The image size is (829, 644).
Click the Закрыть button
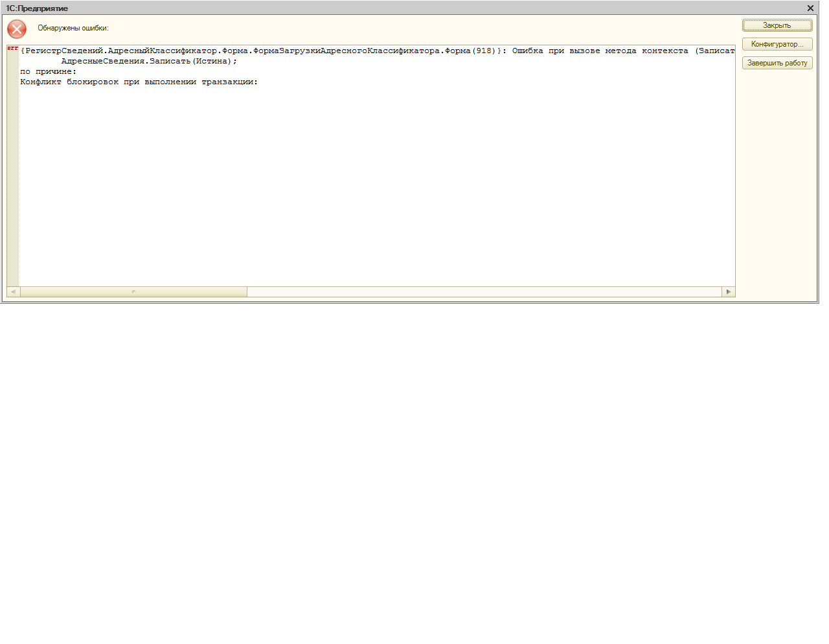pos(777,25)
